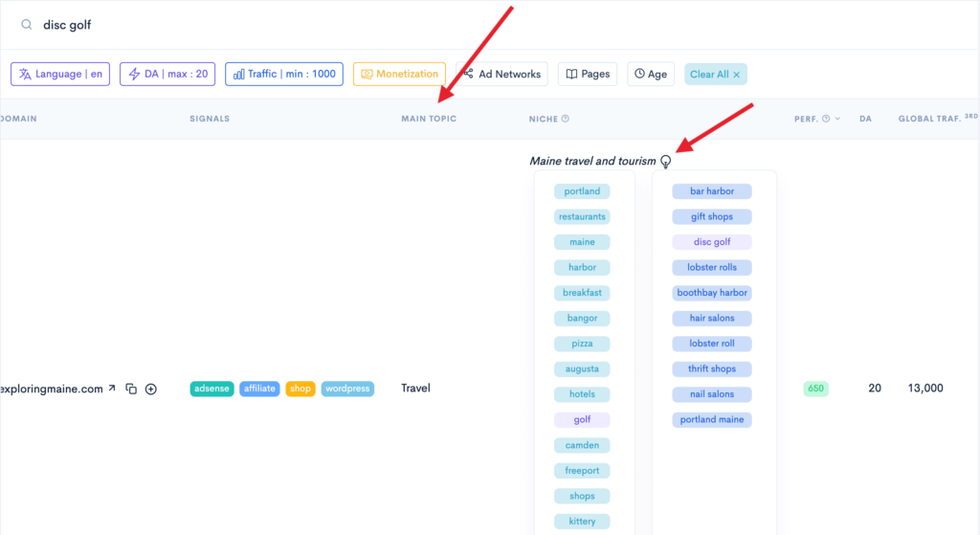Toggle the Monetization filter
This screenshot has height=535, width=980.
399,74
